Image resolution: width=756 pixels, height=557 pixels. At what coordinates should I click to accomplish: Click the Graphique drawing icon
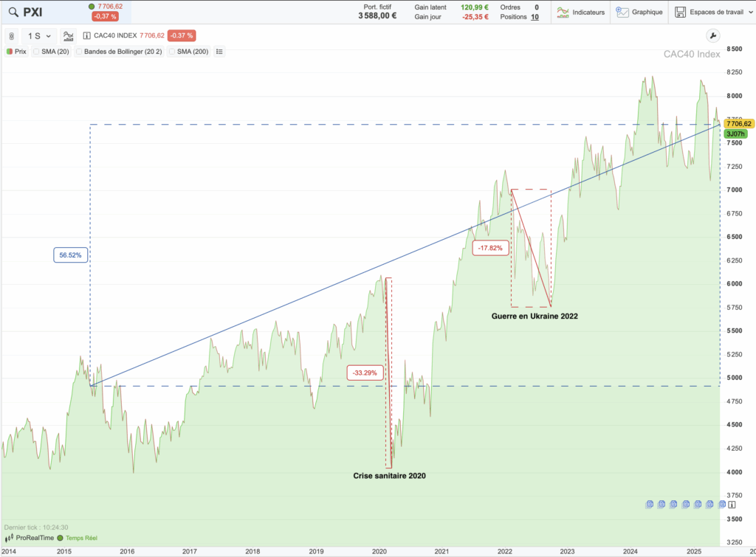pos(622,12)
